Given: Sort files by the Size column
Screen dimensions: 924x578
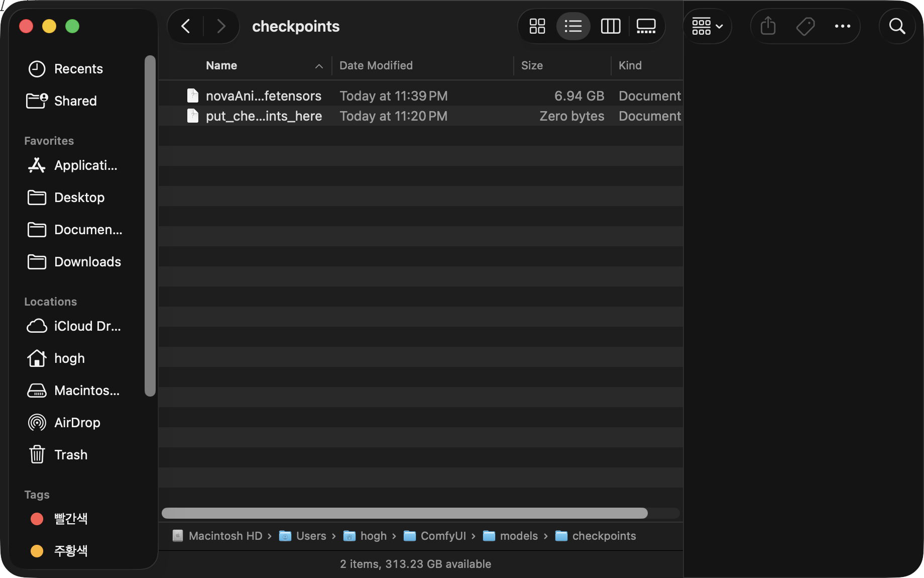Looking at the screenshot, I should click(x=532, y=65).
